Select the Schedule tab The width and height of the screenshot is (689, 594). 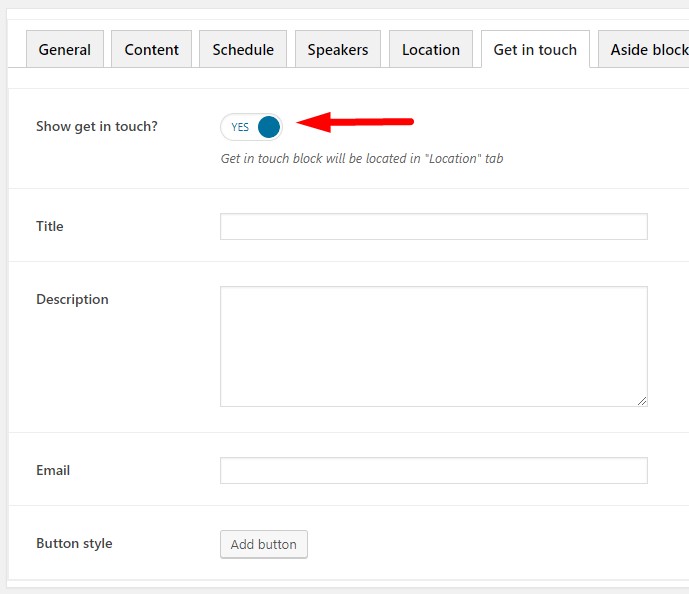(x=243, y=49)
